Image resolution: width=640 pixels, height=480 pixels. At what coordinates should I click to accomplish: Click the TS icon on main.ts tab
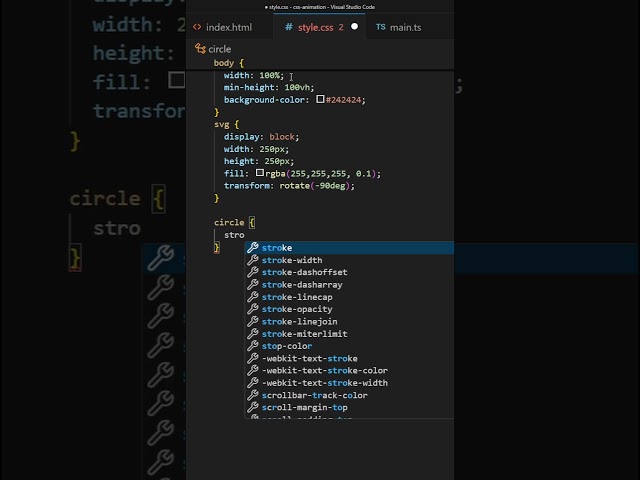pos(380,27)
